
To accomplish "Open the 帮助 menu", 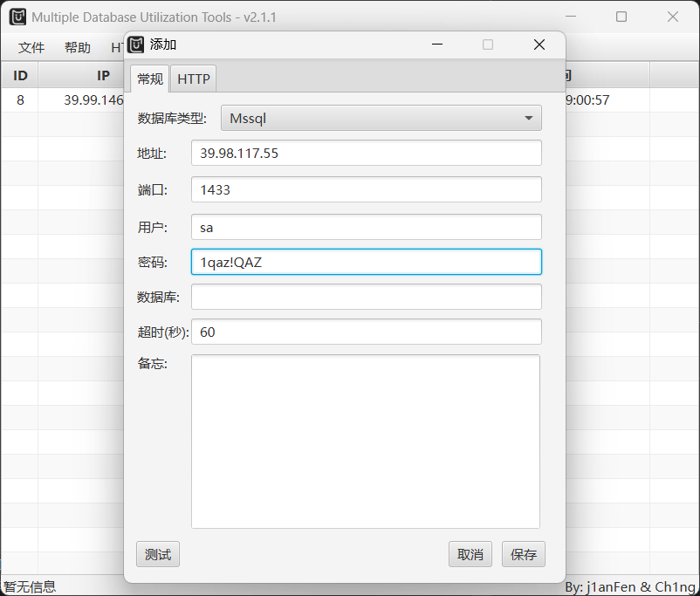I will (x=77, y=48).
